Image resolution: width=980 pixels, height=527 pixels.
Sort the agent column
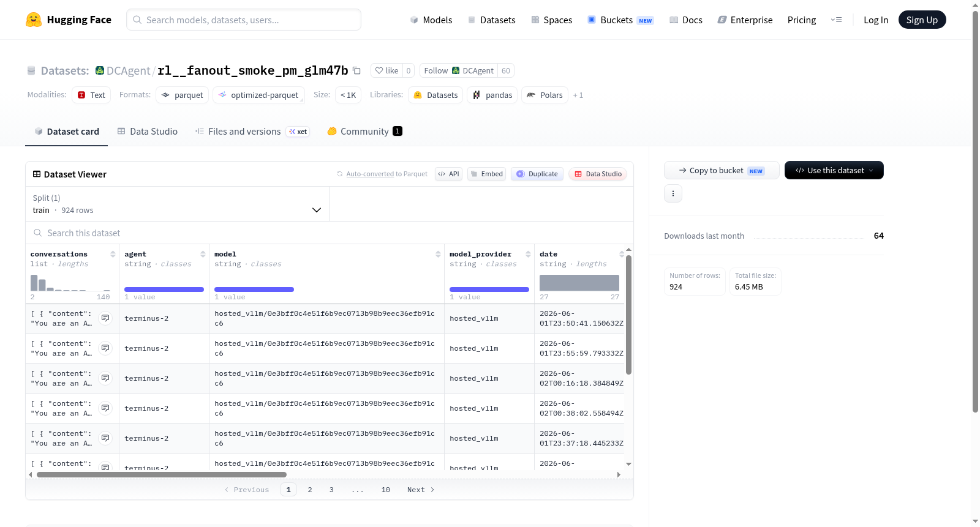[x=203, y=254]
